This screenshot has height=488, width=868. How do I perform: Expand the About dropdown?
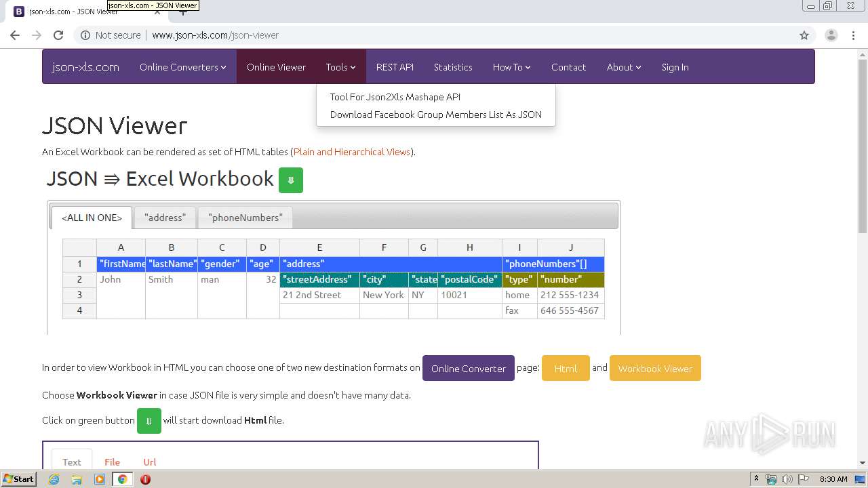(624, 67)
